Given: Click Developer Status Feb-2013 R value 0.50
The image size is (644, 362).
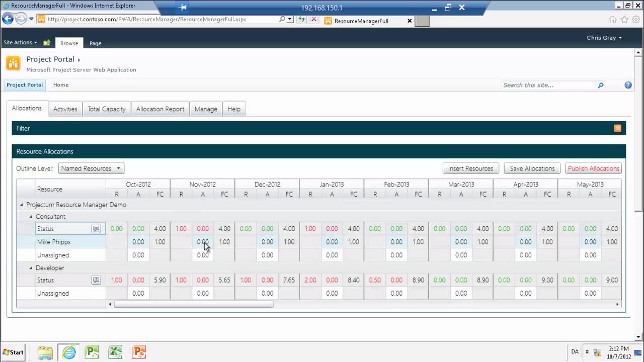Looking at the screenshot, I should point(374,280).
